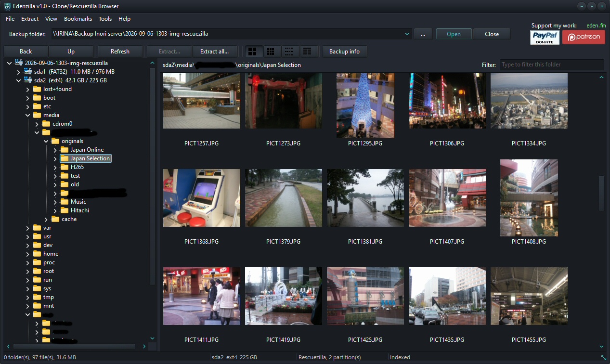The height and width of the screenshot is (364, 610).
Task: Click the sda1 FAT32 partition icon
Action: 28,72
